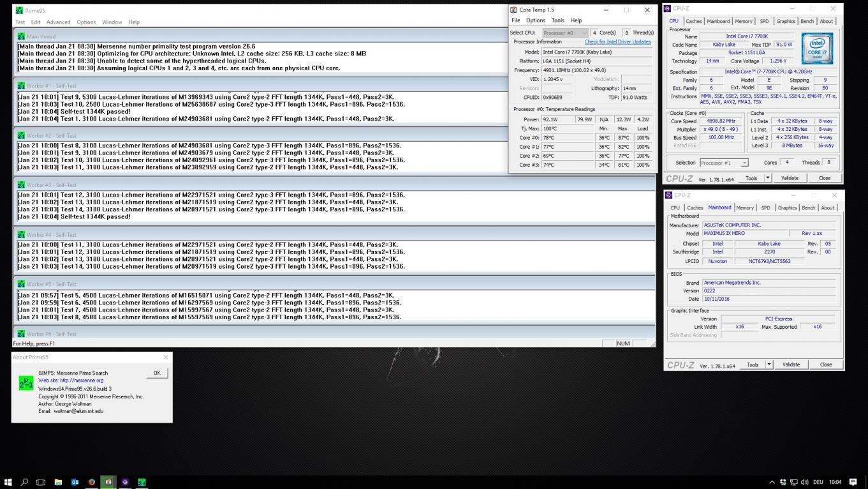868x489 pixels.
Task: Open Tools dropdown arrow in CPU-Z processor window
Action: click(768, 178)
